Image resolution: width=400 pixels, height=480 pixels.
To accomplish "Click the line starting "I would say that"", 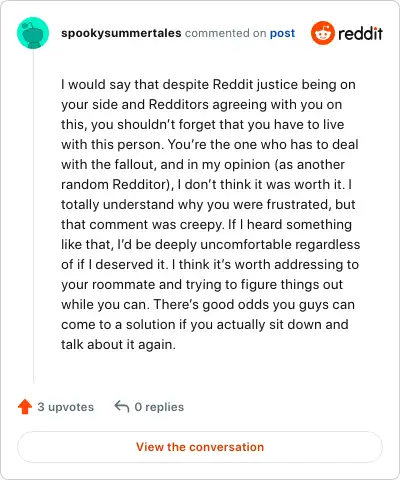I will [208, 85].
